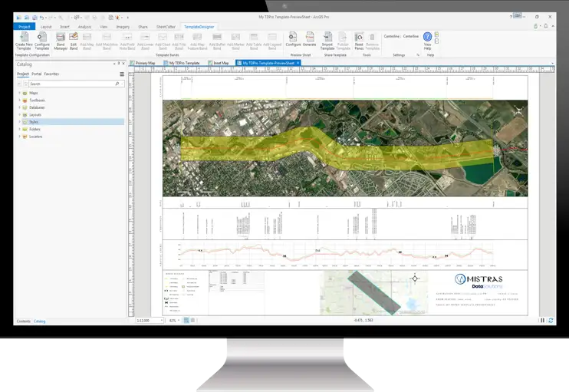Open Catalog pane hamburger menu
This screenshot has height=392, width=569.
(122, 74)
